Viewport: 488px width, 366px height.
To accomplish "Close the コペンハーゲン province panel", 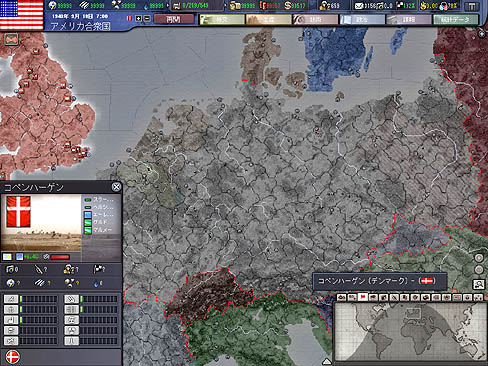I will [x=116, y=187].
